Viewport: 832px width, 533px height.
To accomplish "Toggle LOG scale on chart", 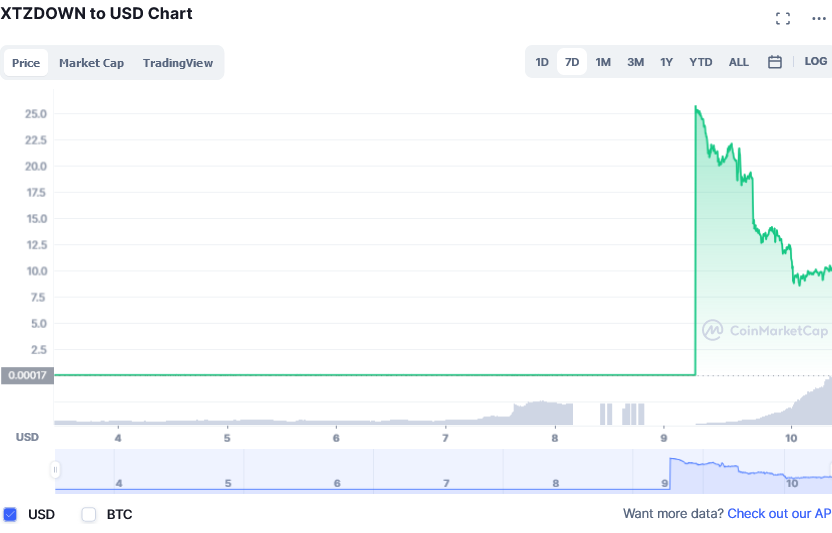I will [x=816, y=61].
